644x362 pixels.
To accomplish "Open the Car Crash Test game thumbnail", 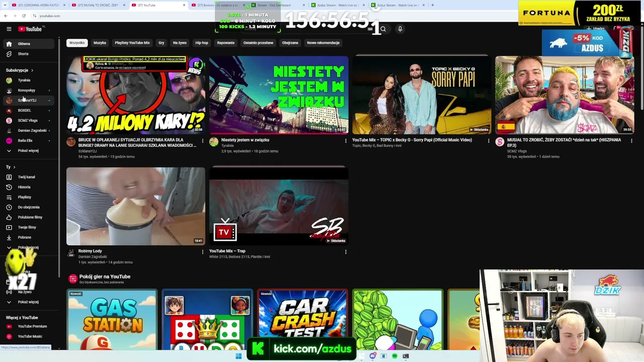I will [302, 320].
